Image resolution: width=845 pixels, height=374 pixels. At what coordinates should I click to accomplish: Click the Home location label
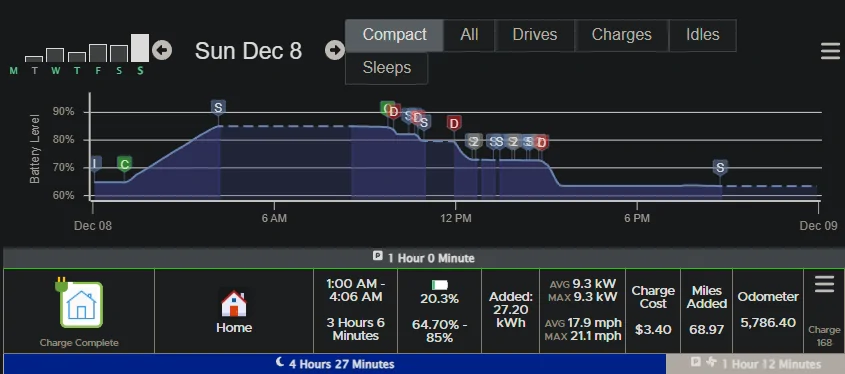coord(234,327)
